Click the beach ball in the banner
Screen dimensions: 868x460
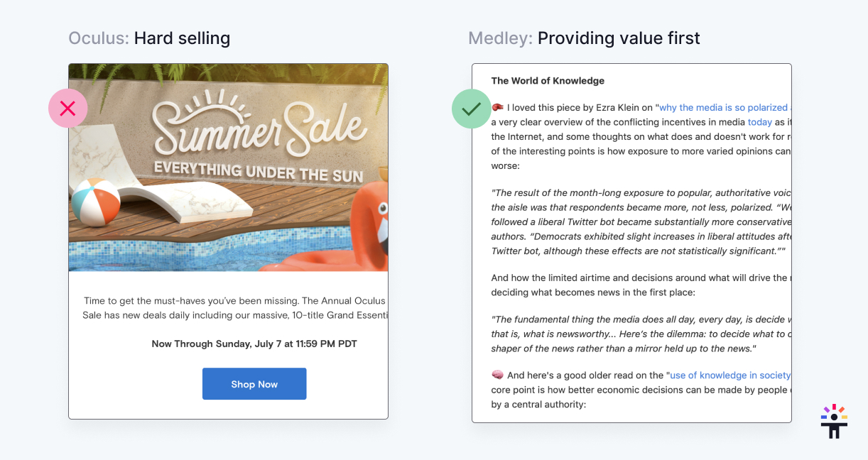[96, 201]
